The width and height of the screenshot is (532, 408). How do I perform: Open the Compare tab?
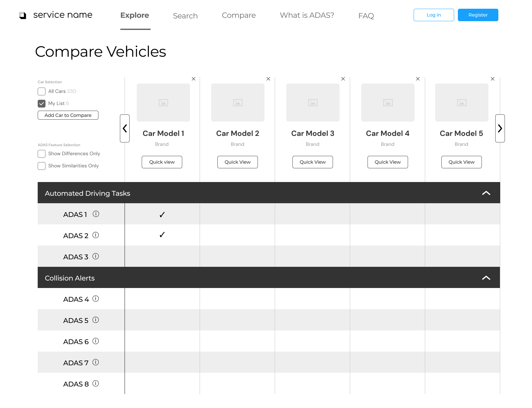pos(239,15)
